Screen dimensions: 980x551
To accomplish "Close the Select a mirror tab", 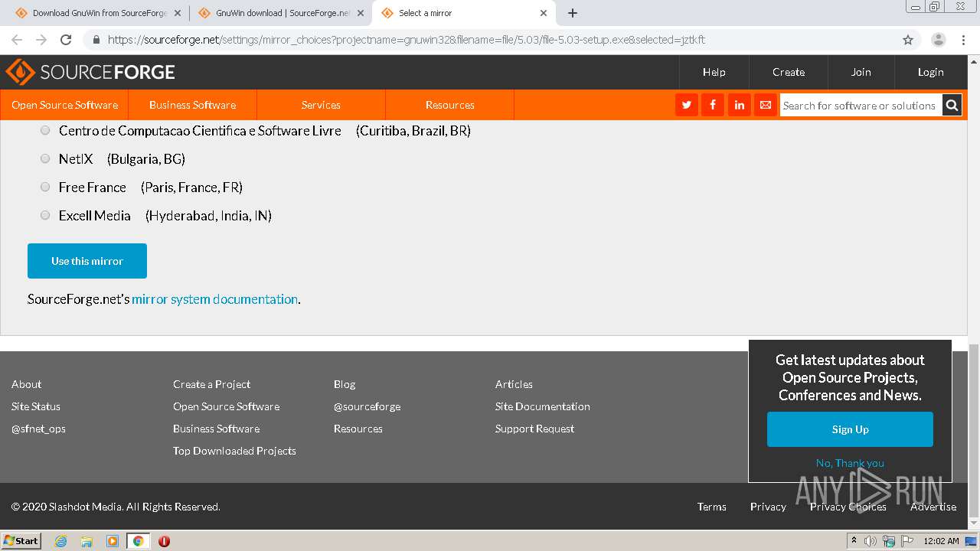I will (544, 13).
